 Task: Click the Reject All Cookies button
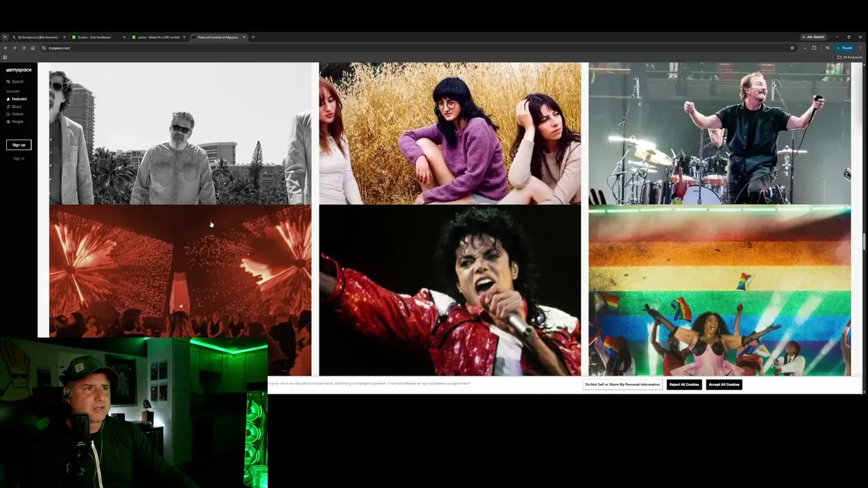pyautogui.click(x=684, y=384)
